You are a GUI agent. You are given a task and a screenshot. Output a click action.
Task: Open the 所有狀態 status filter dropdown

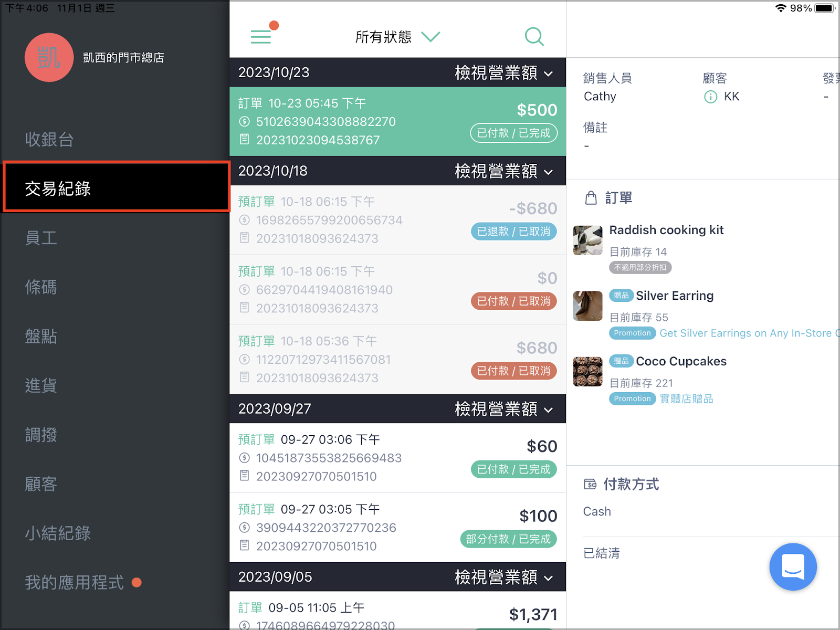point(397,37)
